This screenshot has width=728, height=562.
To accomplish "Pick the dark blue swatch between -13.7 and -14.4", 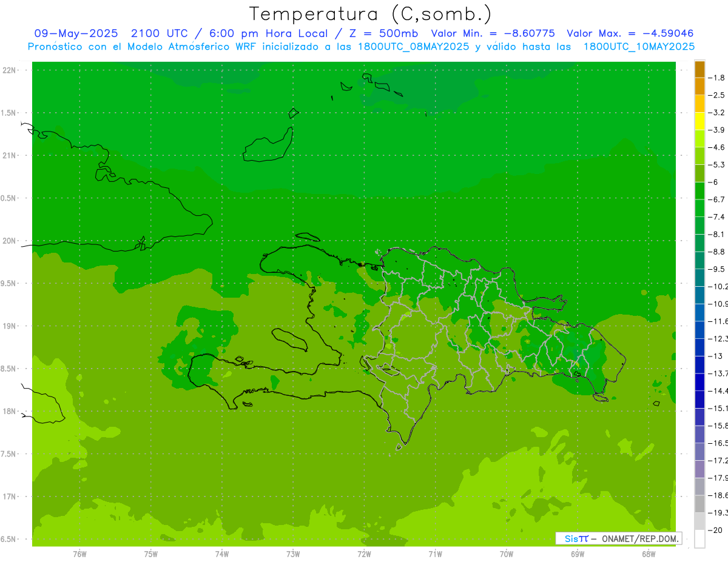I will (699, 382).
